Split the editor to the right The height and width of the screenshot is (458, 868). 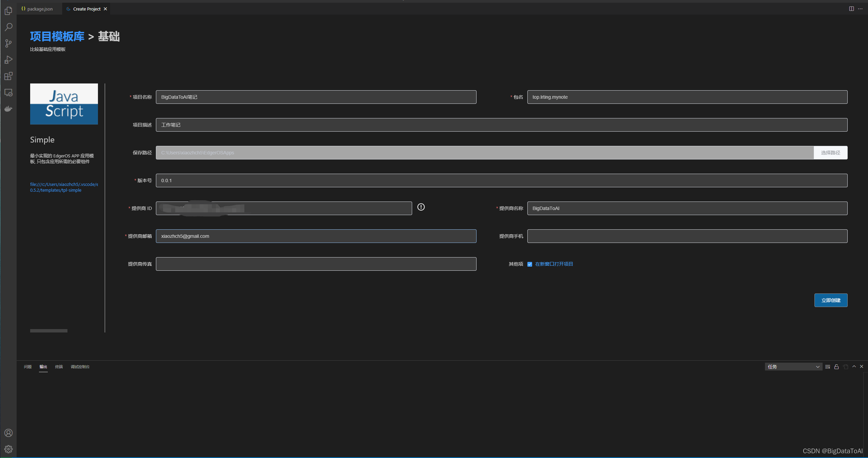851,9
